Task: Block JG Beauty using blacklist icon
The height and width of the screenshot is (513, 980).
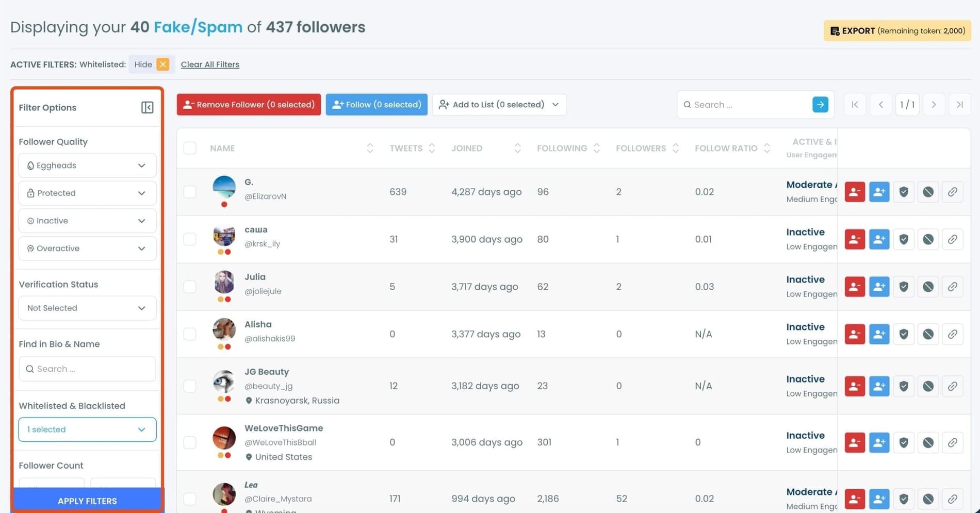Action: tap(928, 386)
